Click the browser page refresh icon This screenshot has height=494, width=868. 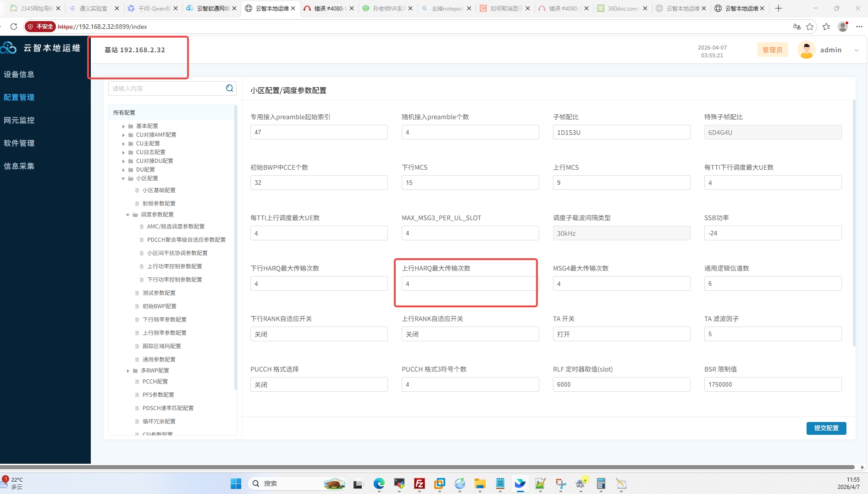click(x=14, y=27)
